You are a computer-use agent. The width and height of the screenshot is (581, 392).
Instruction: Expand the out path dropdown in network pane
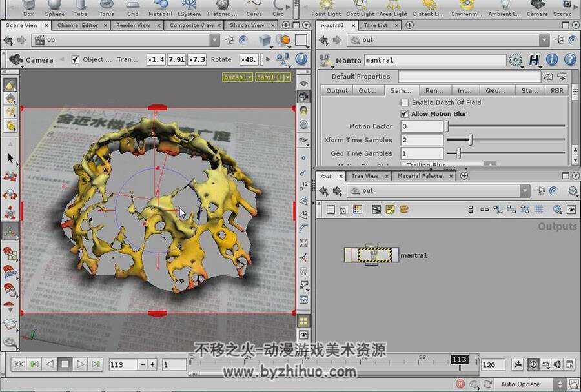click(525, 191)
